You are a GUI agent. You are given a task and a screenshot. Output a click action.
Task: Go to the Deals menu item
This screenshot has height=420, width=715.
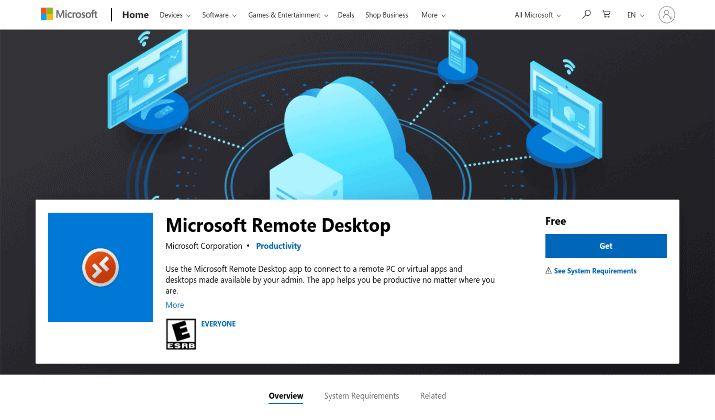pyautogui.click(x=346, y=15)
